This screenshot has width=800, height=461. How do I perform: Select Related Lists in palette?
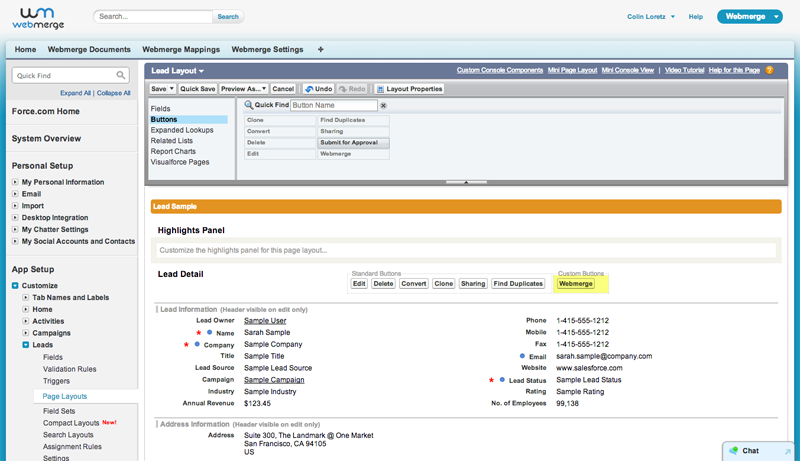point(171,141)
